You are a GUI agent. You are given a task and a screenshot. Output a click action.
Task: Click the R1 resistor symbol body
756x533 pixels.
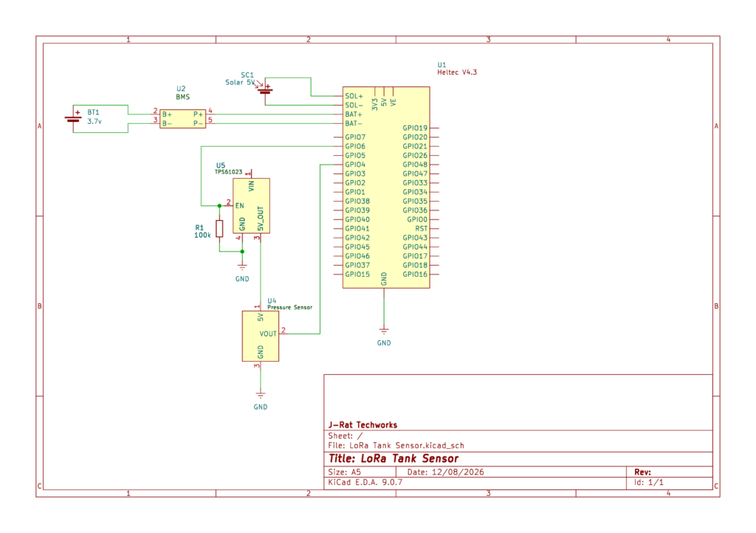(219, 228)
